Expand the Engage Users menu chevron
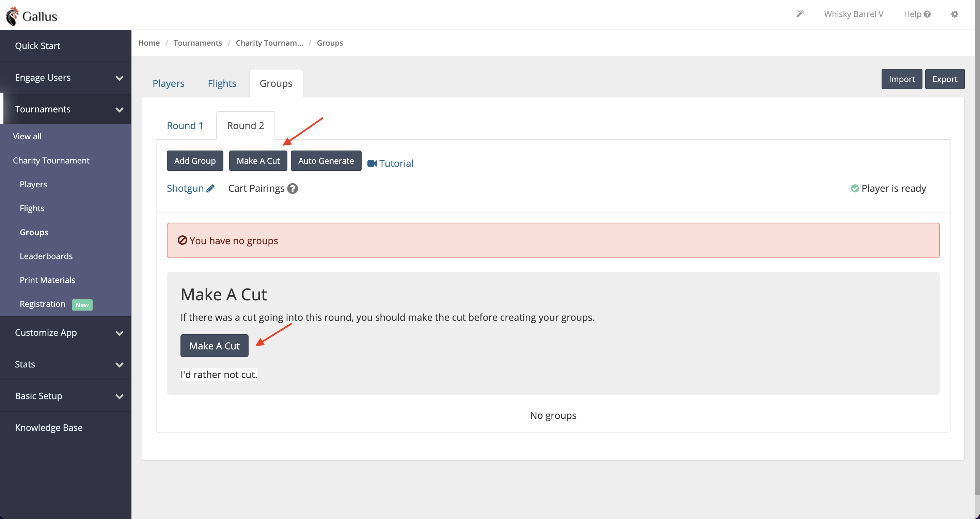Viewport: 980px width, 519px height. click(120, 78)
